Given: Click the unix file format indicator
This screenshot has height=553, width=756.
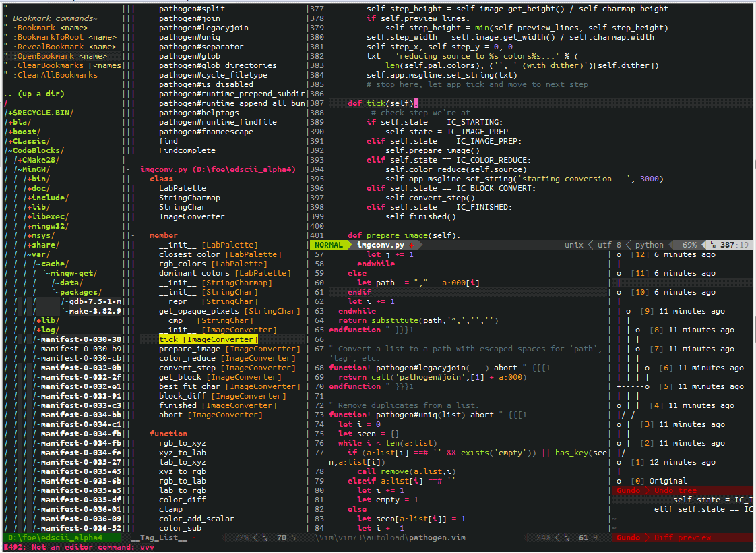Looking at the screenshot, I should [573, 245].
